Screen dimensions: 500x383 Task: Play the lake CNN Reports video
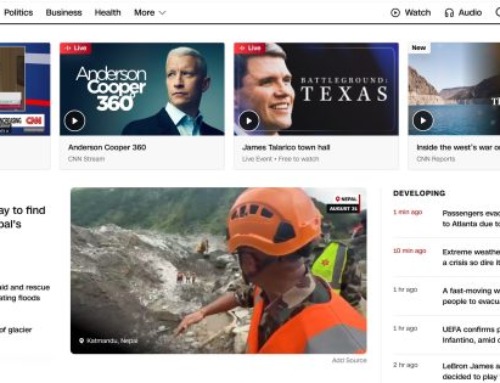point(423,120)
